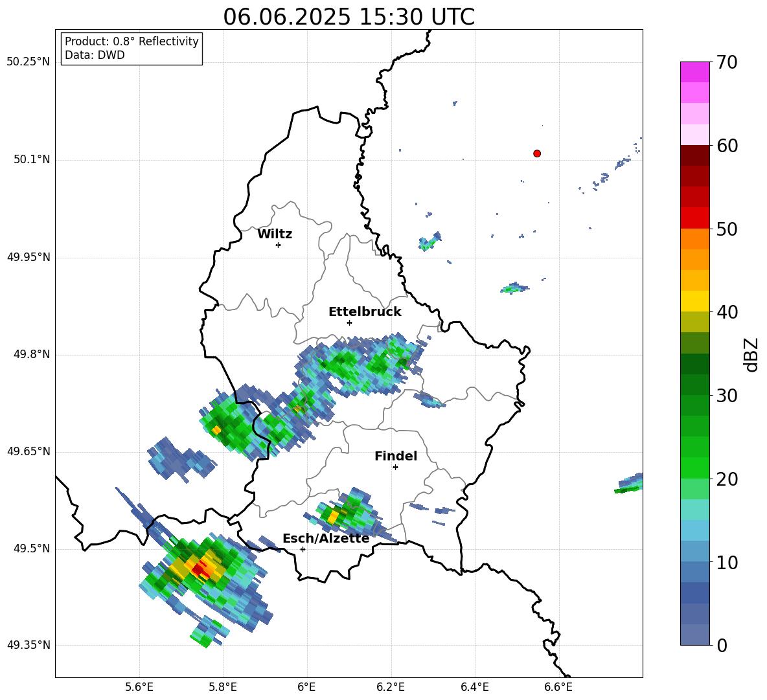Click the 49.65°N latitude label
This screenshot has width=767, height=700.
(x=29, y=451)
